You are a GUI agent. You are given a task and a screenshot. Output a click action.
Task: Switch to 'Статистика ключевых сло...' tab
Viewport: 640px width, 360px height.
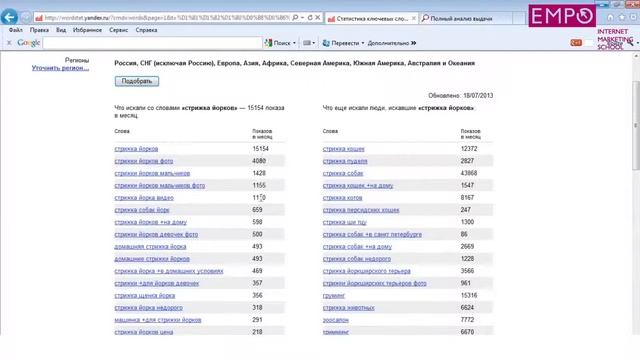(371, 18)
